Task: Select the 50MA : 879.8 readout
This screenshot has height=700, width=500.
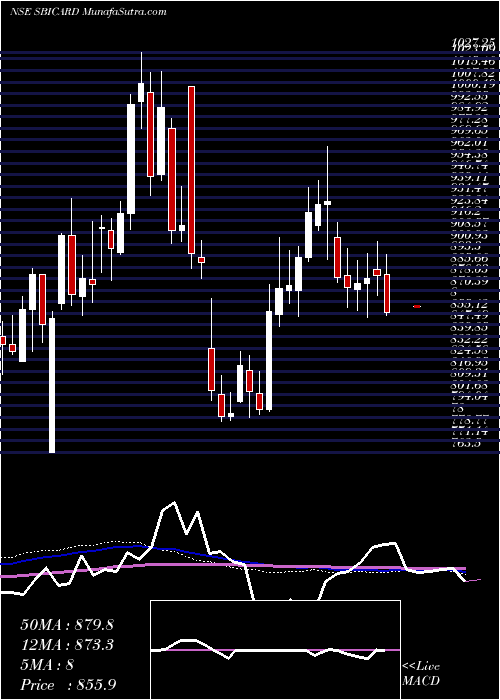Action: [67, 625]
